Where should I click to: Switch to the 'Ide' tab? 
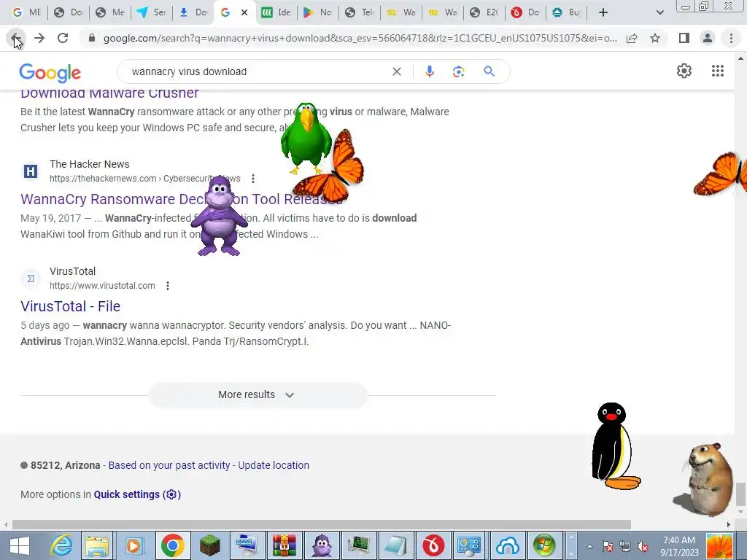point(276,12)
